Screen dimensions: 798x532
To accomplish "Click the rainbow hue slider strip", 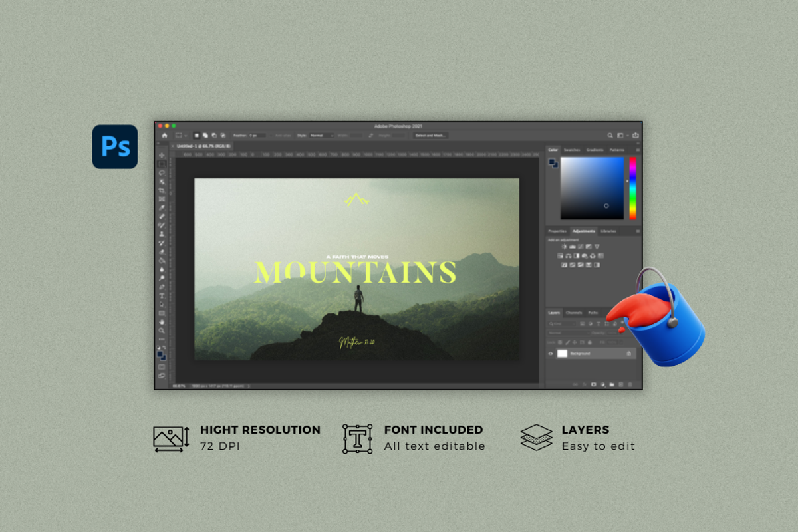I will point(632,188).
